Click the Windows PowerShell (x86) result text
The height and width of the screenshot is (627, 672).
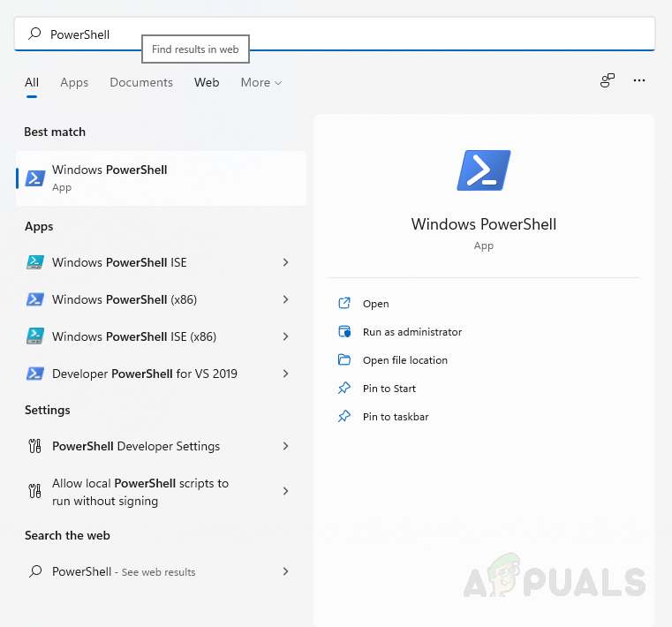(x=125, y=299)
